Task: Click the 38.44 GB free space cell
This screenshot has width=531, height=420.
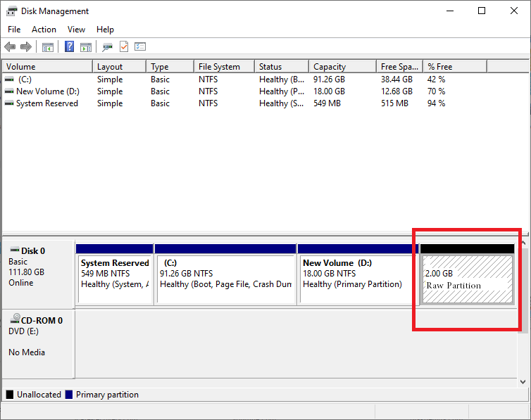Action: point(396,79)
